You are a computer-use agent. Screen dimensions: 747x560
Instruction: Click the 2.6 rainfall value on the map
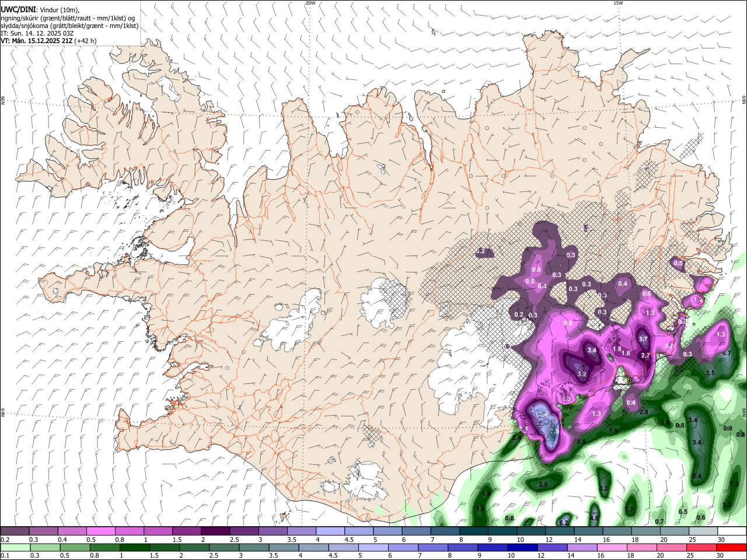(x=543, y=485)
